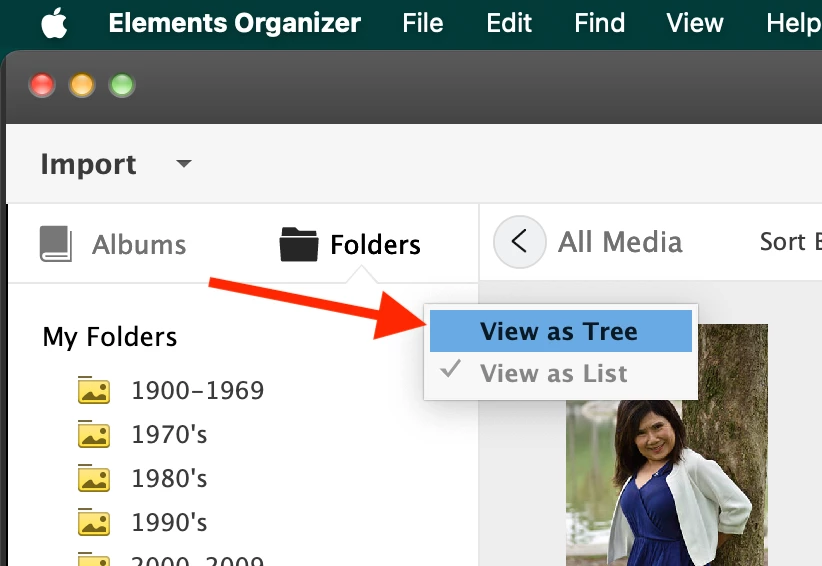Click the All Media label
This screenshot has width=822, height=566.
620,242
